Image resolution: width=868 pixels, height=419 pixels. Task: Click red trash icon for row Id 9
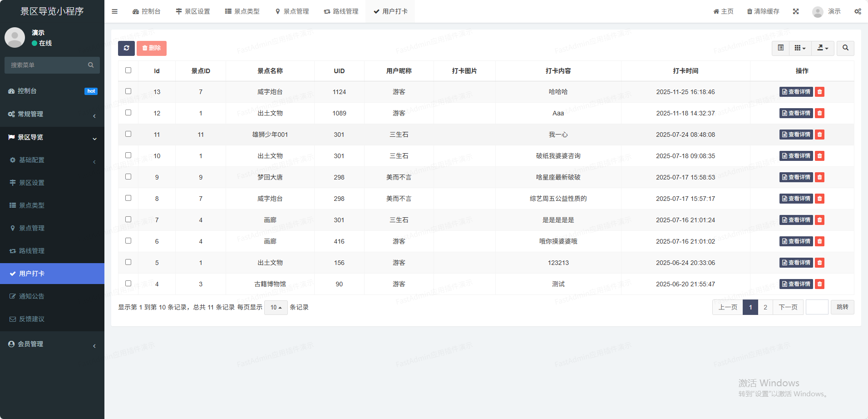point(819,177)
